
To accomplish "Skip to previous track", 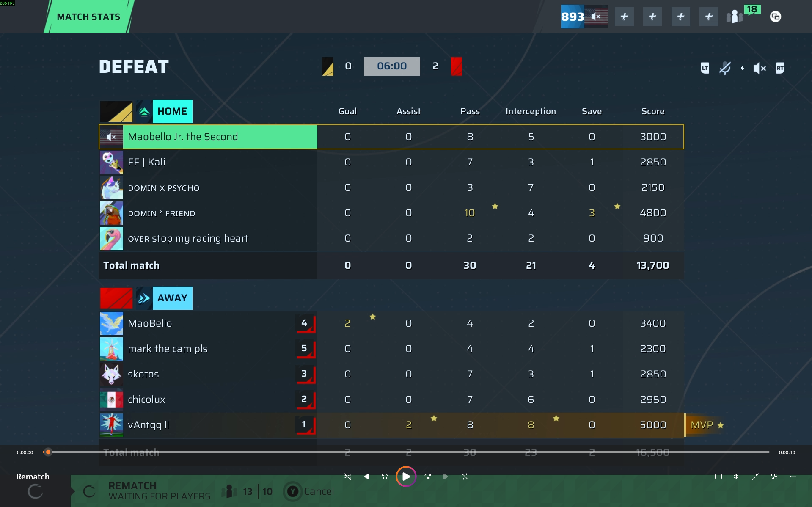I will (366, 477).
